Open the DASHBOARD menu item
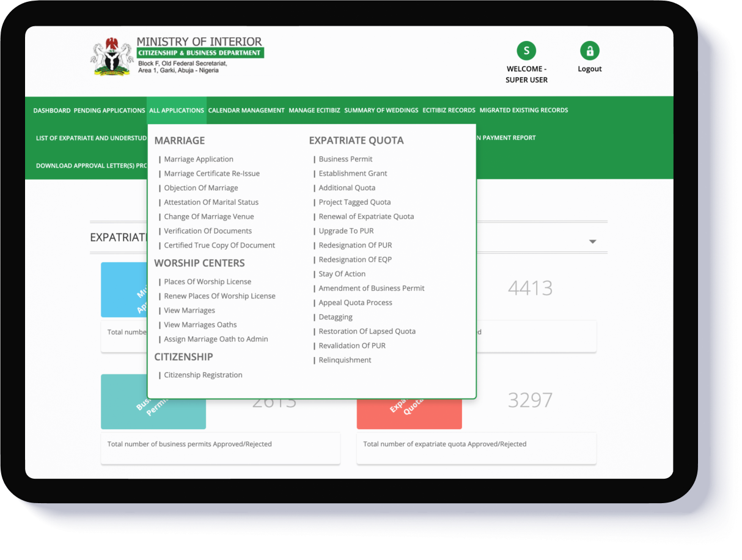This screenshot has height=560, width=742. tap(52, 111)
